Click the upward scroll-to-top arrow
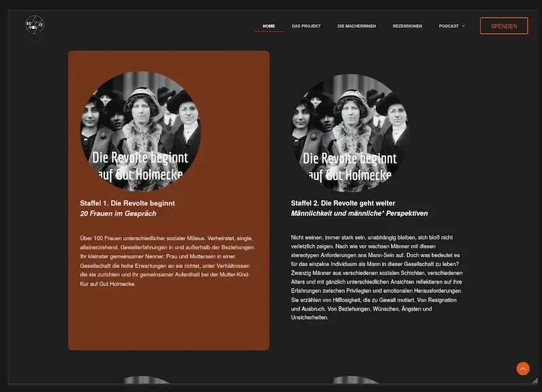This screenshot has height=392, width=542. 522,368
